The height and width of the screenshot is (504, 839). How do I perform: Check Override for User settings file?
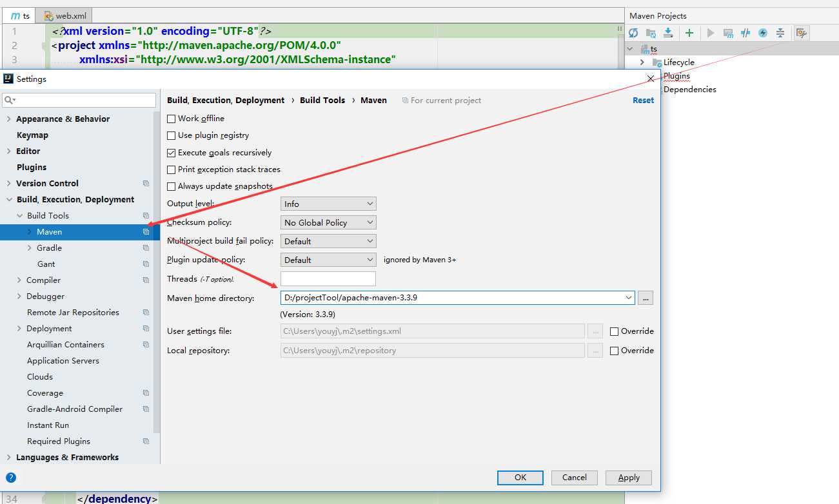click(615, 331)
